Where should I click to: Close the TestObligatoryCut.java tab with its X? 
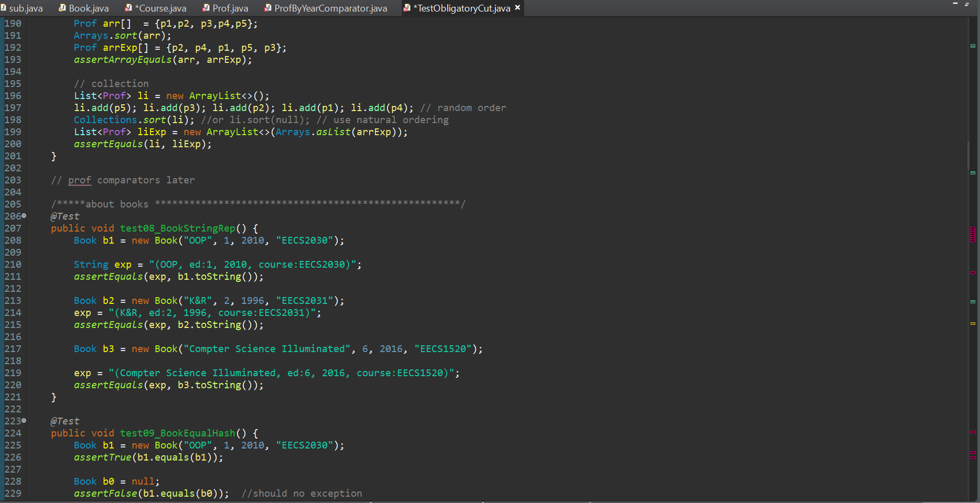(518, 7)
